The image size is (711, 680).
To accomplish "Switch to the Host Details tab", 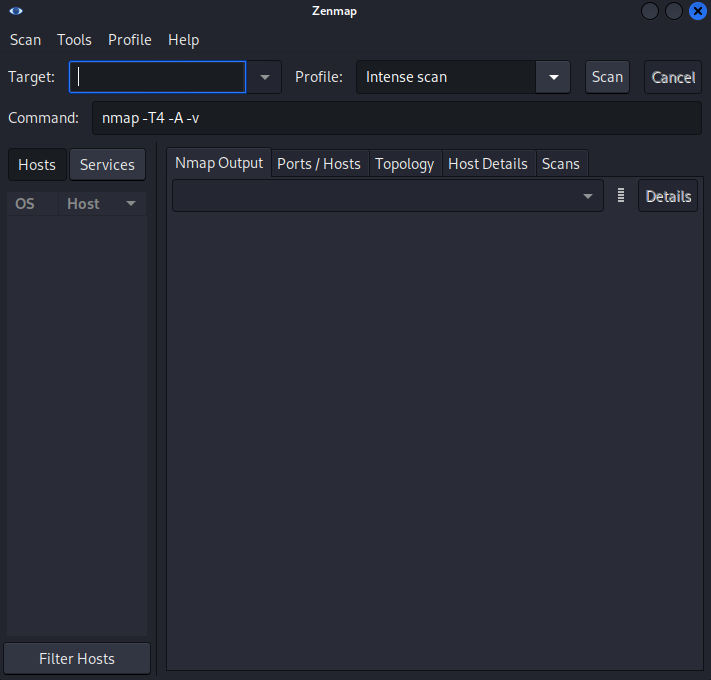I will [x=488, y=164].
